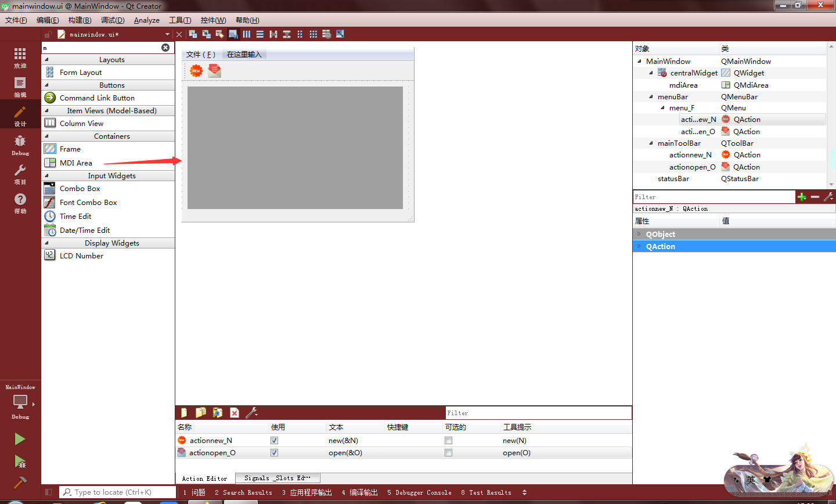Create a New Action in the Action Editor

(183, 412)
